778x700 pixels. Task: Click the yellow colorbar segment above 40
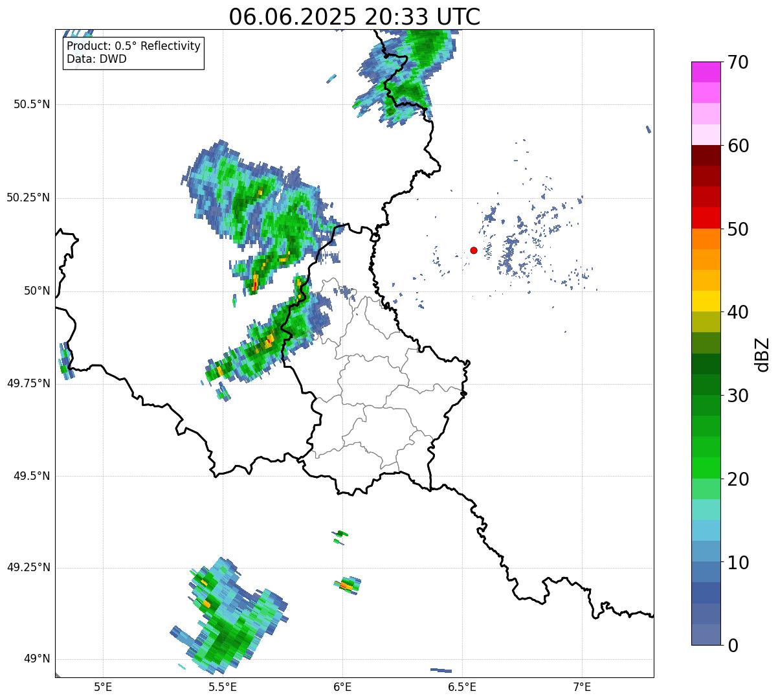[x=706, y=301]
